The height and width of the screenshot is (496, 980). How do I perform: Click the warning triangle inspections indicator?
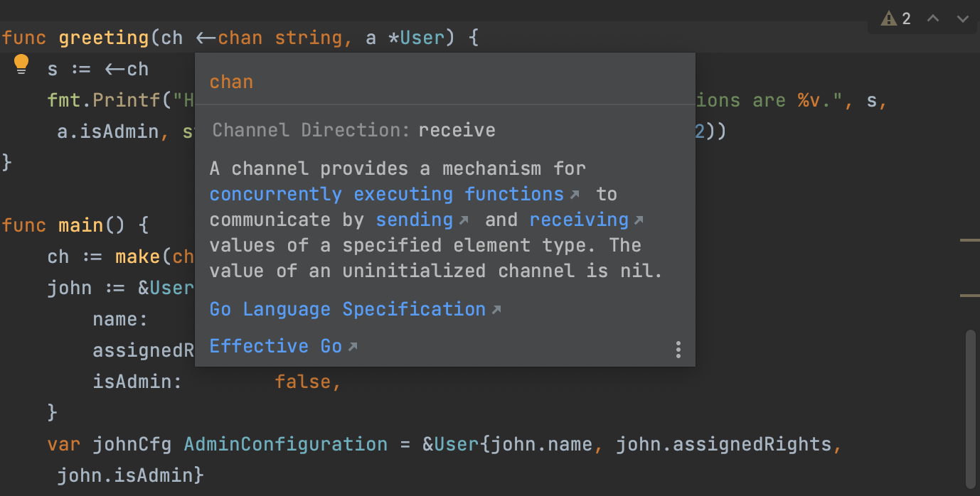click(x=888, y=18)
